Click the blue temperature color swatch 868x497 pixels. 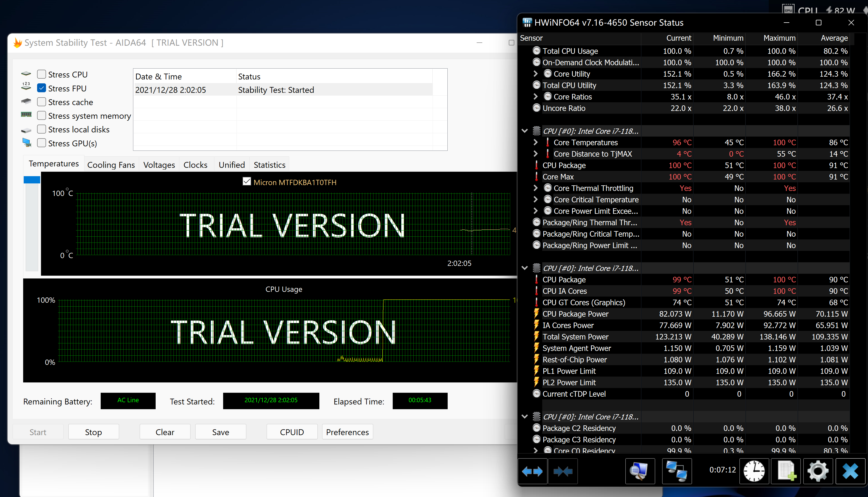click(32, 180)
